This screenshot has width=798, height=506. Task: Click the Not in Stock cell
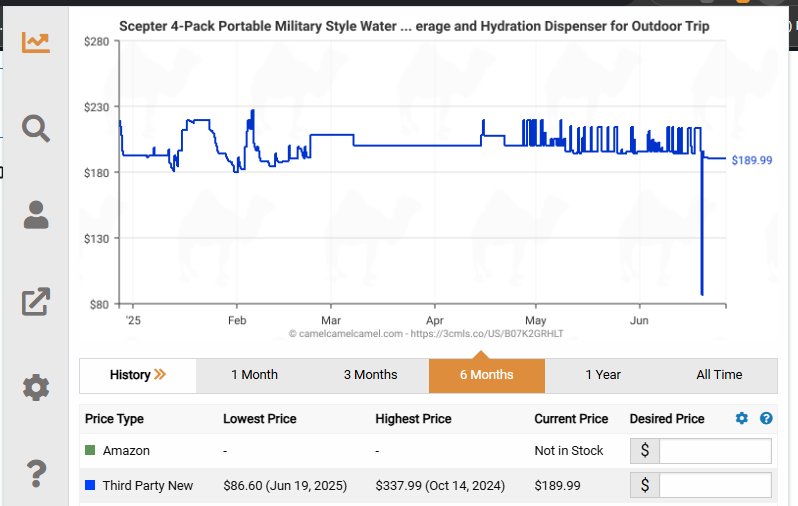568,451
